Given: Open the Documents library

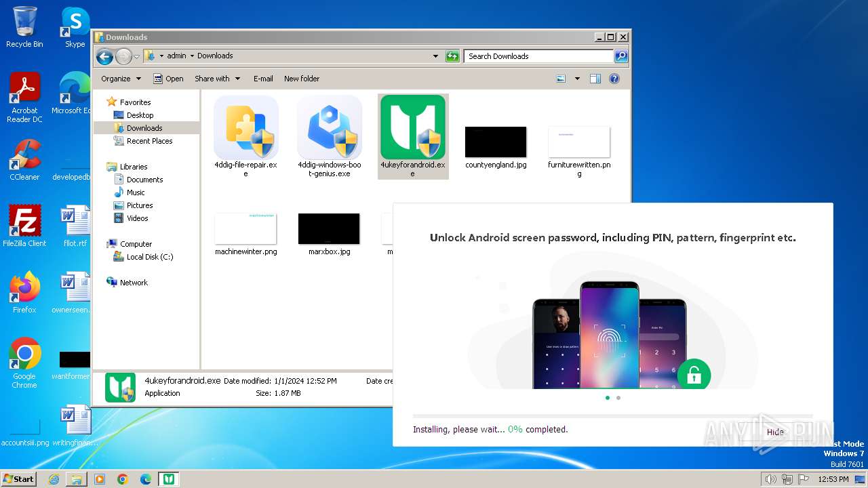Looking at the screenshot, I should pos(144,180).
